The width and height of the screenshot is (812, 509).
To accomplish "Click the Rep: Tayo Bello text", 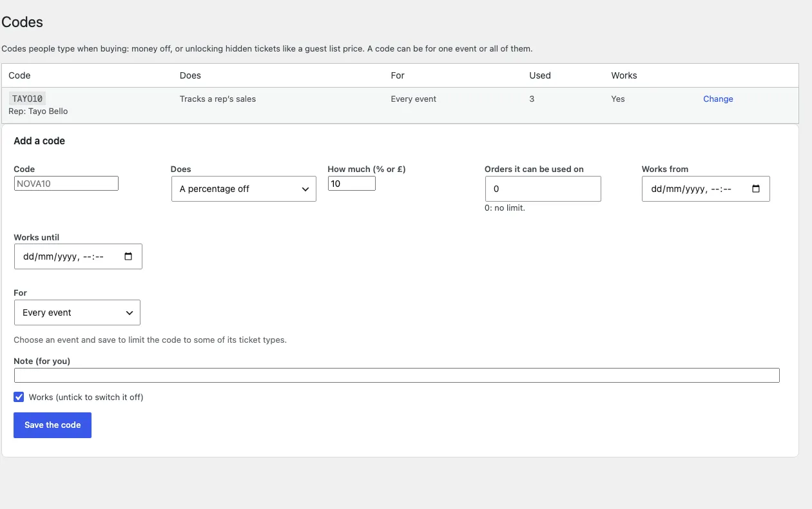I will click(38, 111).
